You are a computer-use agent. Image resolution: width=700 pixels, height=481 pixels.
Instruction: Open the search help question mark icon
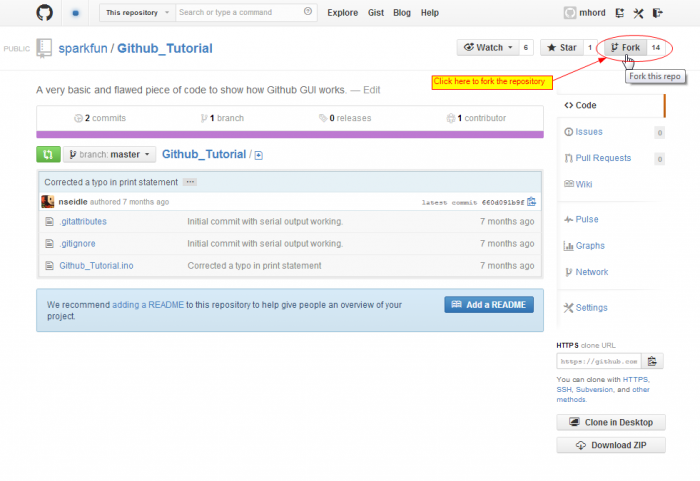click(x=308, y=12)
